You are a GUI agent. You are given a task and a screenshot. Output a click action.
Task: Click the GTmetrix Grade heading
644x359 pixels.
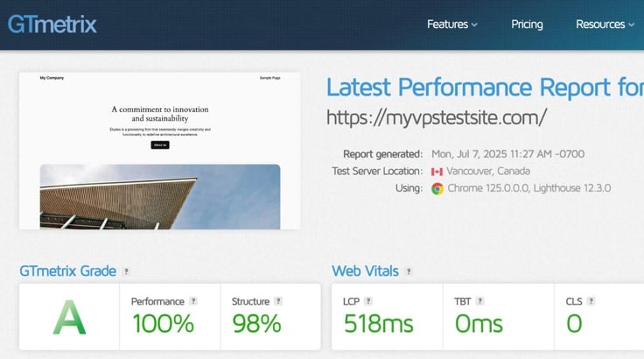tap(67, 271)
